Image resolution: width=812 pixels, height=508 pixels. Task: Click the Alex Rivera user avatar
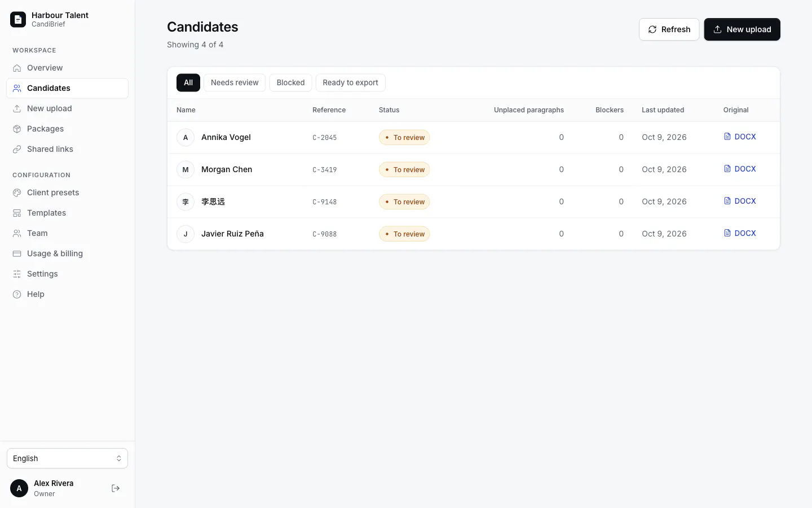click(19, 488)
